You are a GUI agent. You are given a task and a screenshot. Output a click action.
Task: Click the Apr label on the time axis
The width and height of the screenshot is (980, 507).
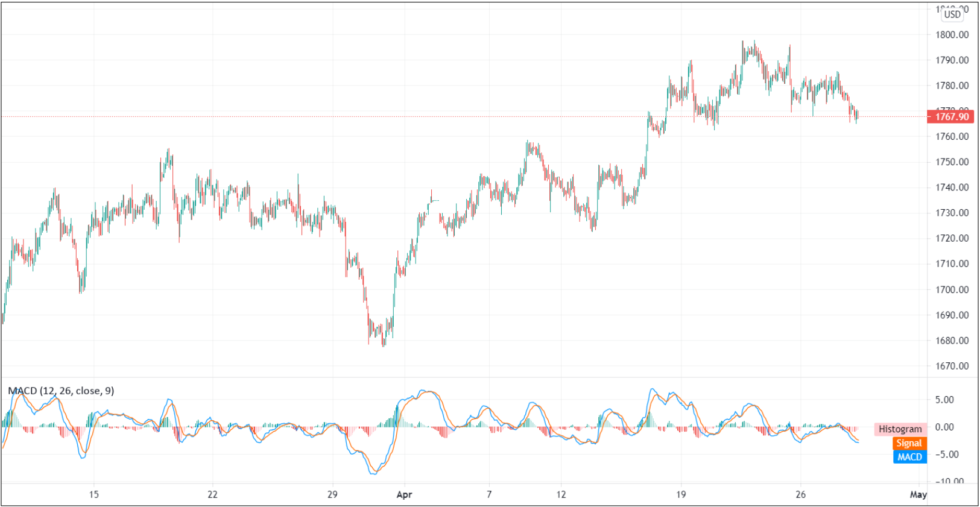pyautogui.click(x=404, y=494)
